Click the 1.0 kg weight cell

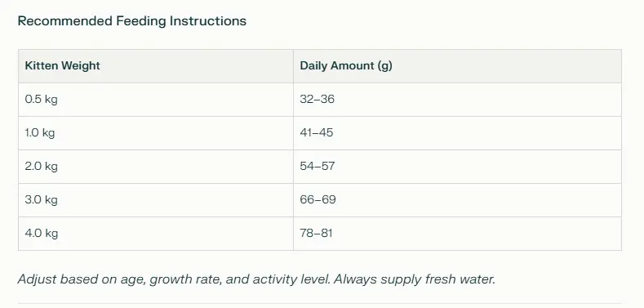pyautogui.click(x=156, y=133)
